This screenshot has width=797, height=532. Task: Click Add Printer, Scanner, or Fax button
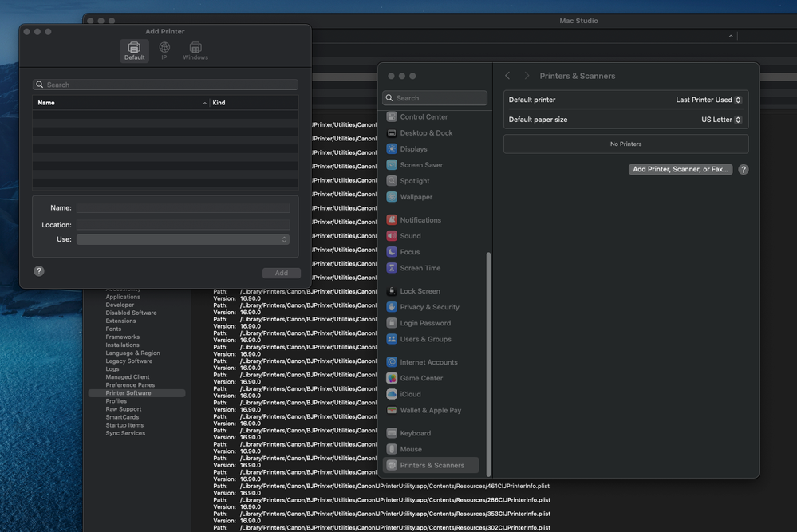coord(680,169)
